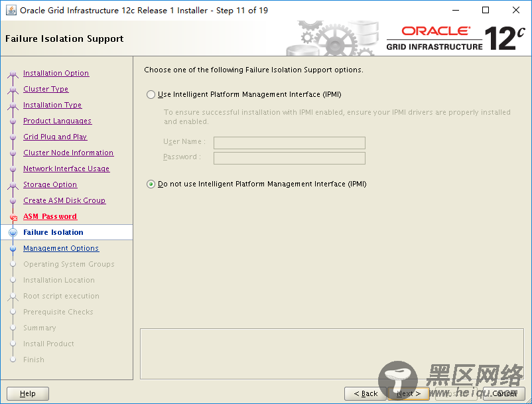
Task: Open the Grid Plug and Play step
Action: coord(55,137)
